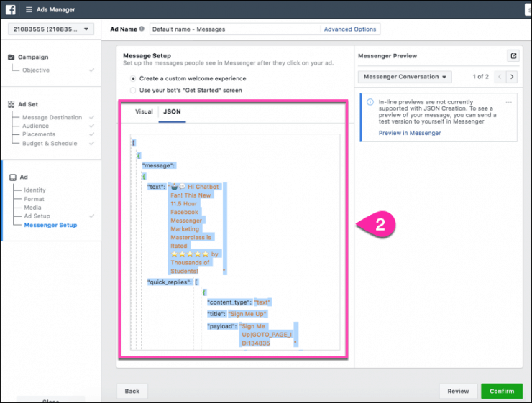The width and height of the screenshot is (532, 403).
Task: Open the ad account 21083555 dropdown
Action: click(51, 29)
